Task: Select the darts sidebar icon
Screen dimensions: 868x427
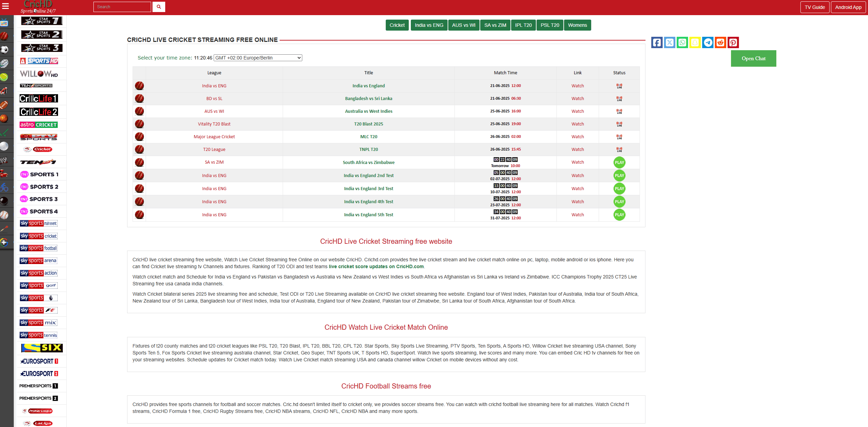Action: pos(4,229)
